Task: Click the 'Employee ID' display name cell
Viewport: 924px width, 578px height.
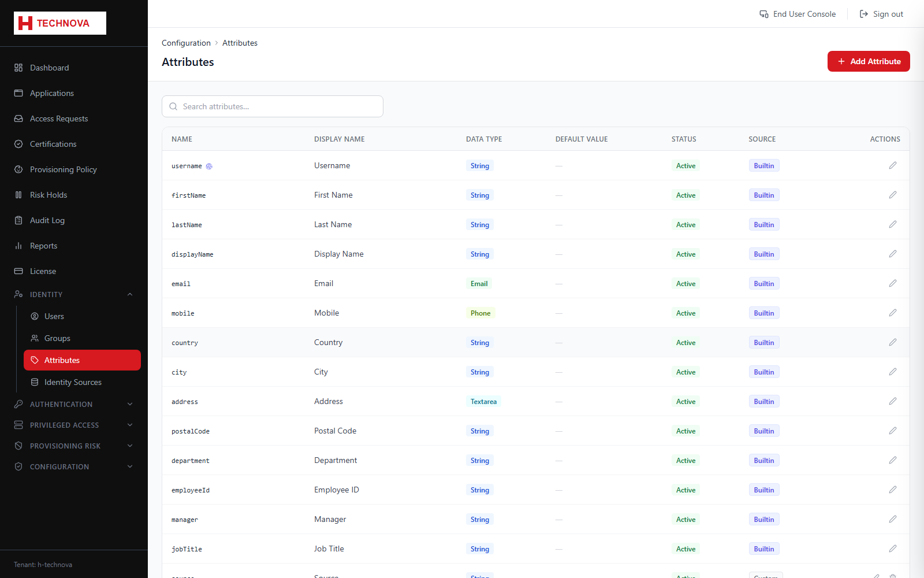Action: pos(337,490)
